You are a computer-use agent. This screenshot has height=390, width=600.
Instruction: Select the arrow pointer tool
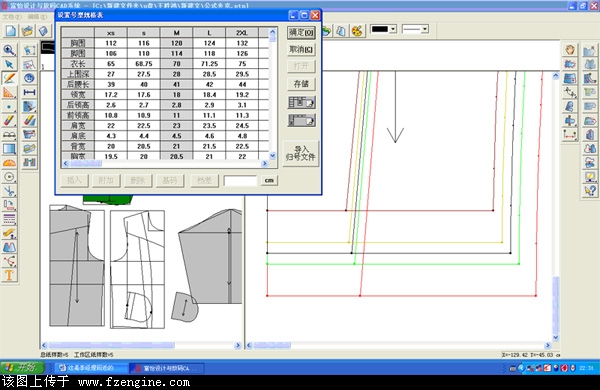(x=9, y=64)
